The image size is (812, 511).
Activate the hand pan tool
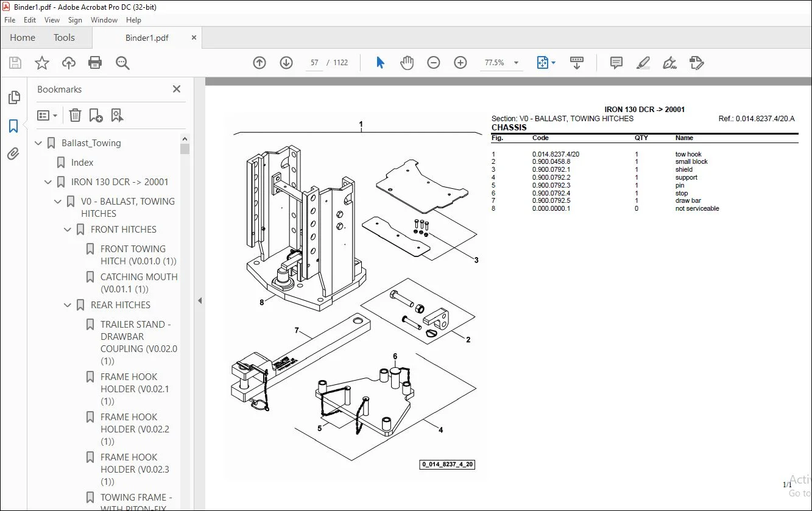tap(407, 63)
